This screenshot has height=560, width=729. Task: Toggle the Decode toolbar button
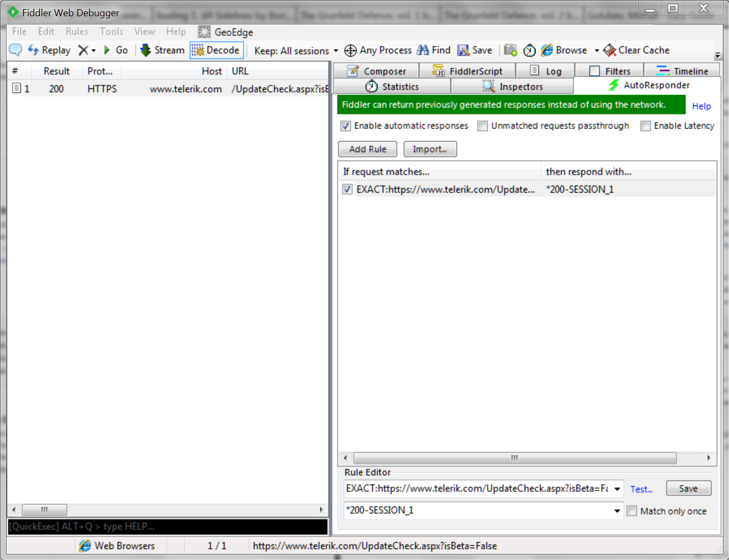216,50
